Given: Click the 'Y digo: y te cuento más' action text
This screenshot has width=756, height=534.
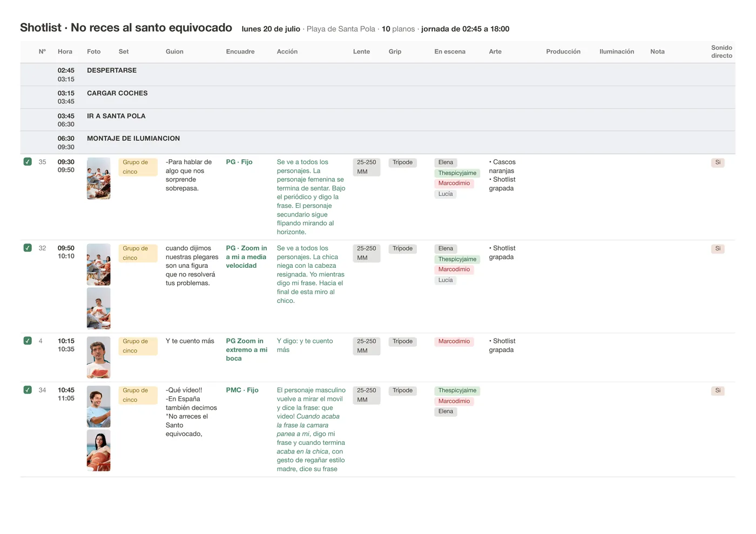Looking at the screenshot, I should pyautogui.click(x=305, y=345).
